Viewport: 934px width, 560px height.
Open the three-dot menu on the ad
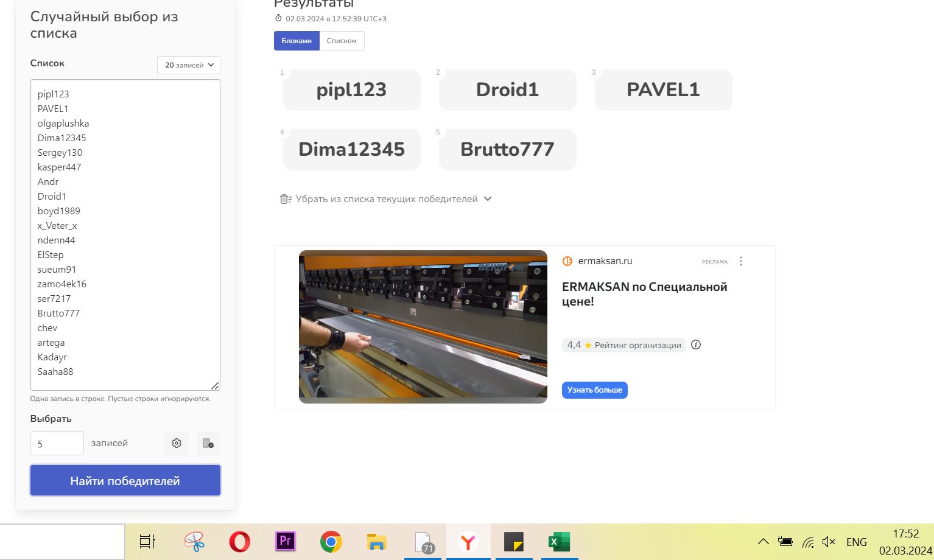click(741, 261)
